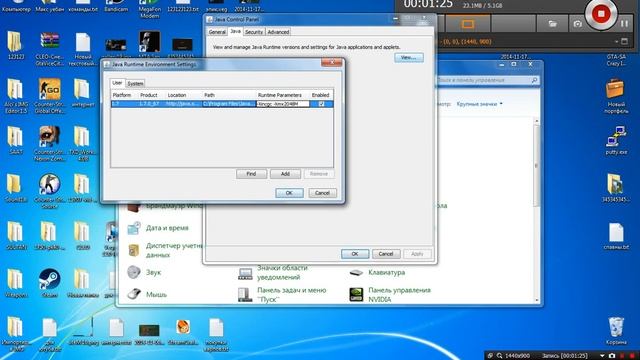Select the Новый портфель briefcase icon
640x360 pixels.
coord(616,96)
